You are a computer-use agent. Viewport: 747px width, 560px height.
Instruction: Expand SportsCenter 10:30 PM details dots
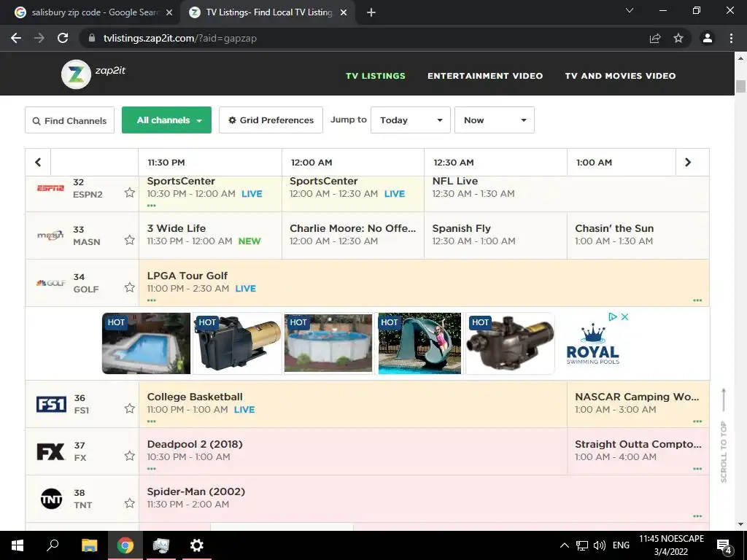(x=152, y=206)
